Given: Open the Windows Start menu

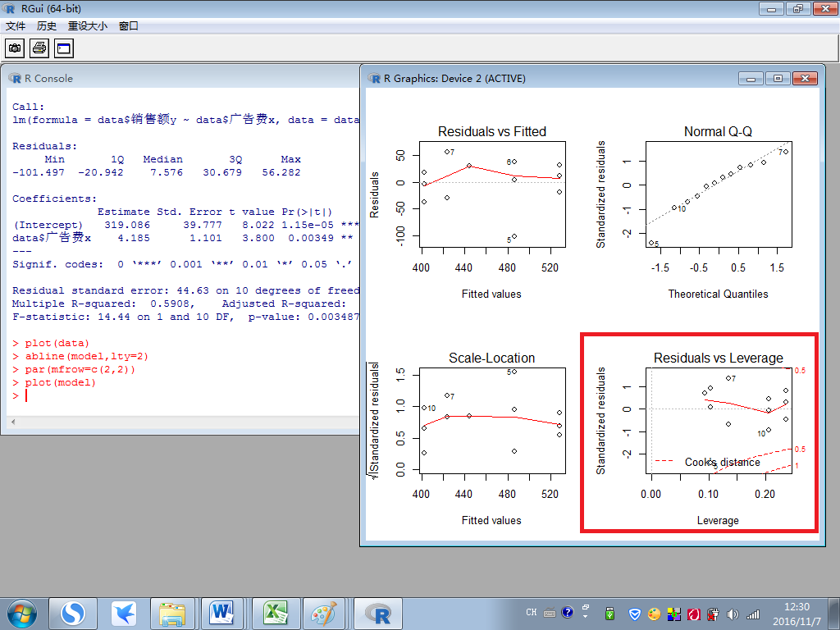Looking at the screenshot, I should click(x=22, y=614).
